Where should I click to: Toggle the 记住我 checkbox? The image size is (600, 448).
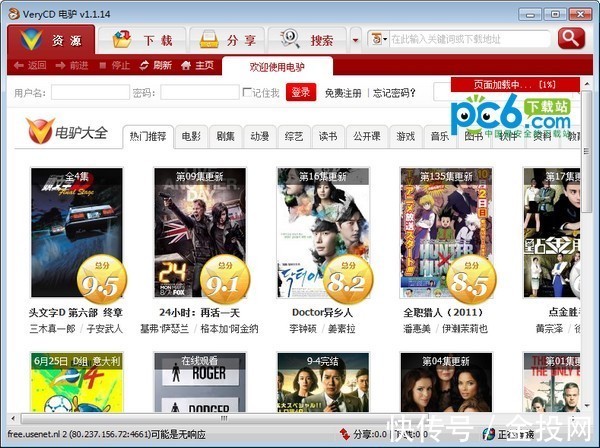[247, 92]
